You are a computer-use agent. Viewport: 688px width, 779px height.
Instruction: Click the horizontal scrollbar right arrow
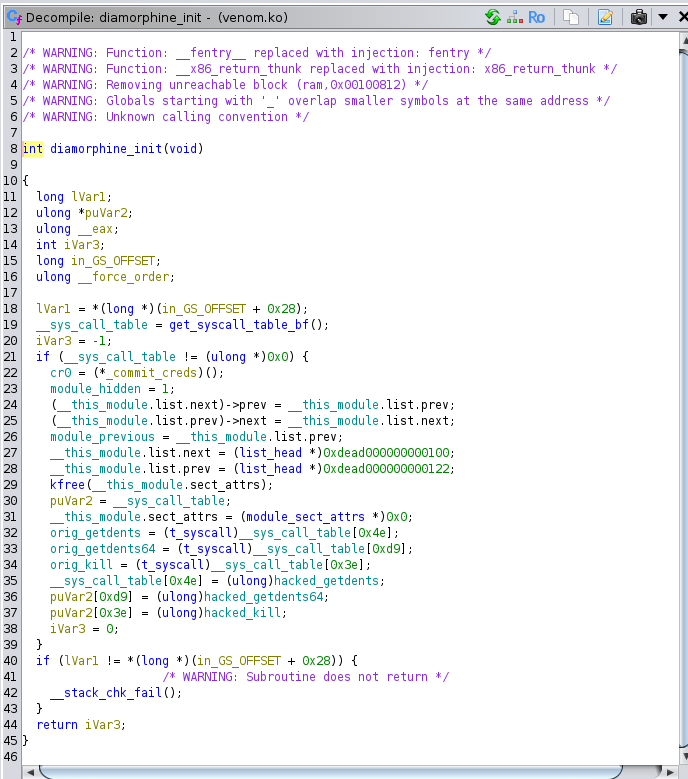tap(670, 773)
